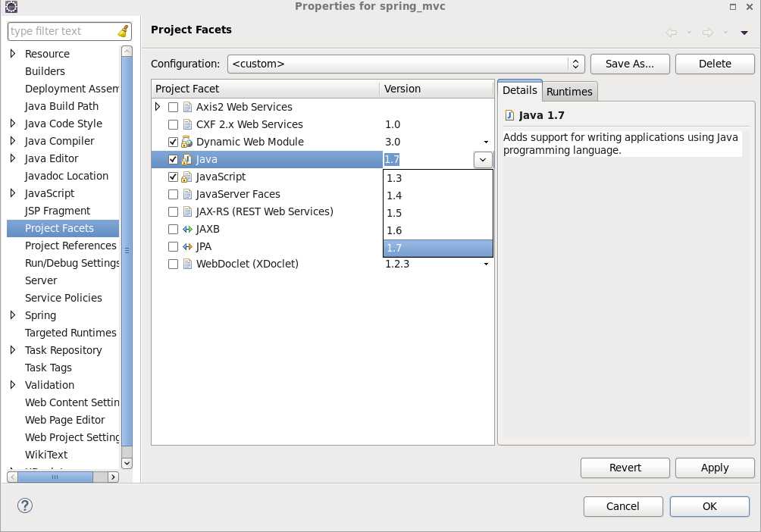Open the Configuration combo box

406,64
